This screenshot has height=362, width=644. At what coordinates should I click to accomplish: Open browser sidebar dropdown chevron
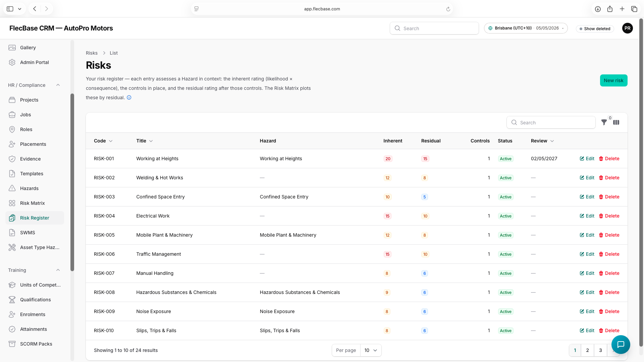19,9
